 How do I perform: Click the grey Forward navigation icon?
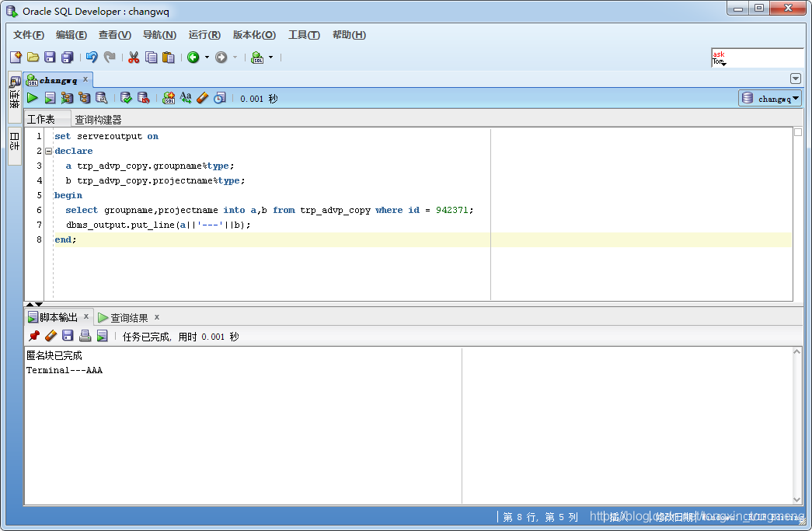[x=221, y=57]
